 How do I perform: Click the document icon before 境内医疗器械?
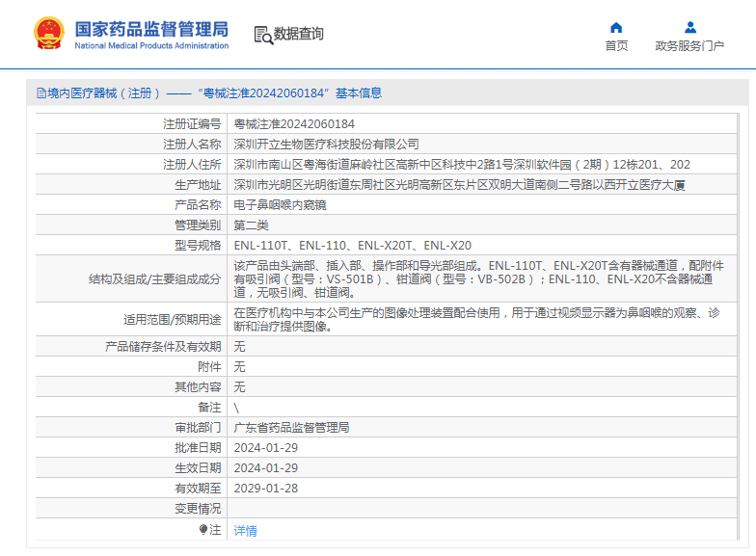point(41,93)
